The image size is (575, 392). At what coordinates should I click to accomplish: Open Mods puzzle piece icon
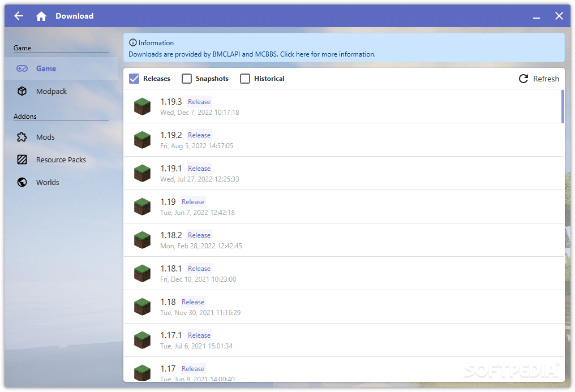point(22,137)
